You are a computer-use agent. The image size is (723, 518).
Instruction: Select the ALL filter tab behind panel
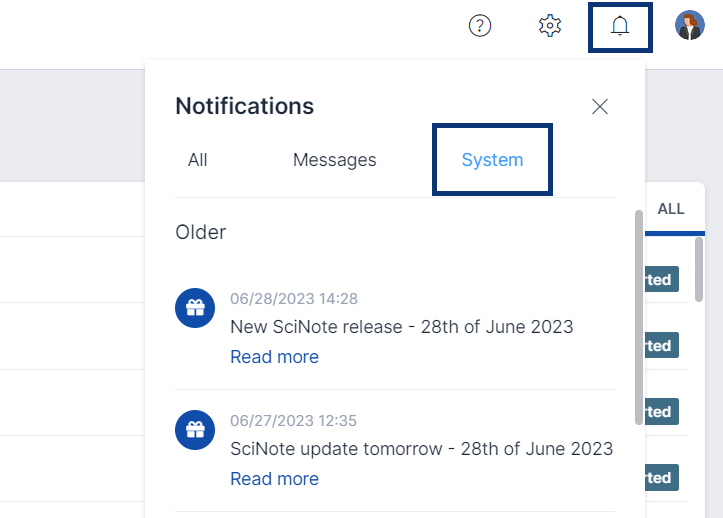coord(671,209)
